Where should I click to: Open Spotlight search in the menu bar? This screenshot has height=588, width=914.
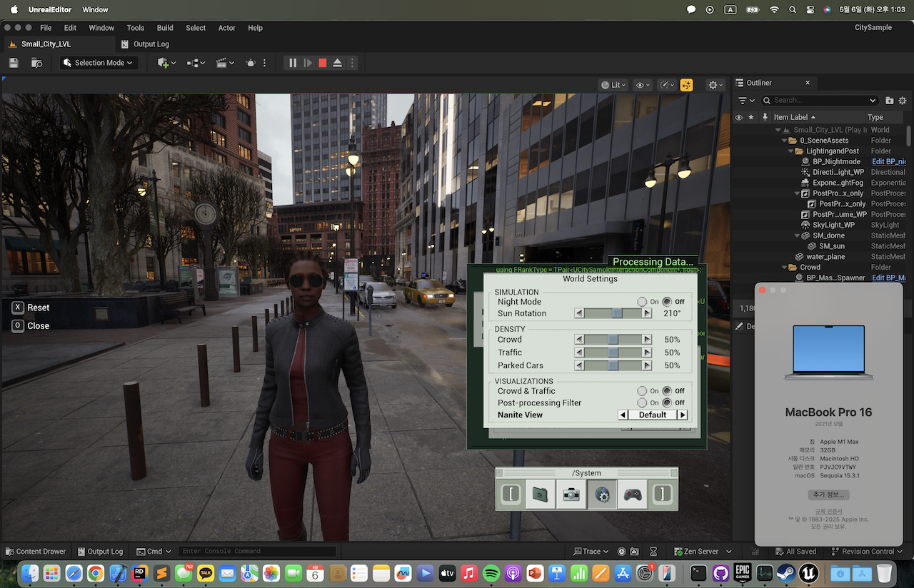(793, 10)
